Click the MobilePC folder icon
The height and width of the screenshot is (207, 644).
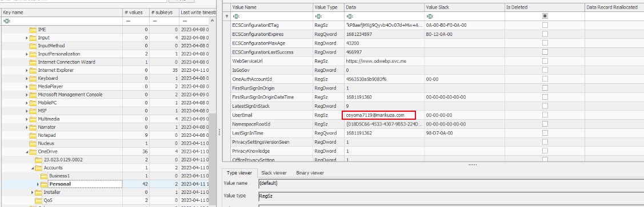click(x=33, y=103)
